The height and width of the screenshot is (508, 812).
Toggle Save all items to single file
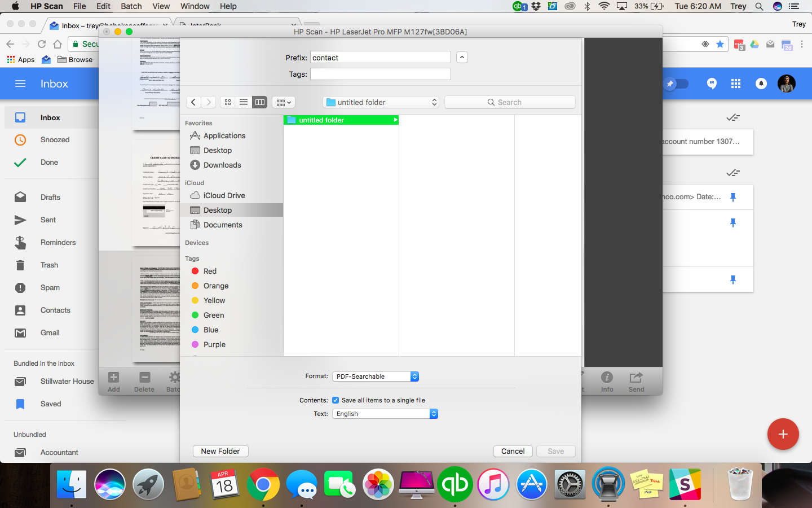pos(336,400)
